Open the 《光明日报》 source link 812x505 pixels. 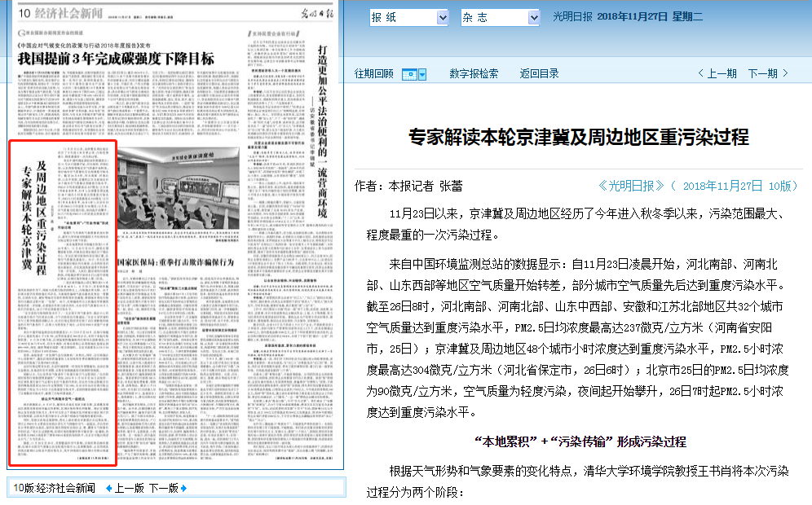coord(632,186)
